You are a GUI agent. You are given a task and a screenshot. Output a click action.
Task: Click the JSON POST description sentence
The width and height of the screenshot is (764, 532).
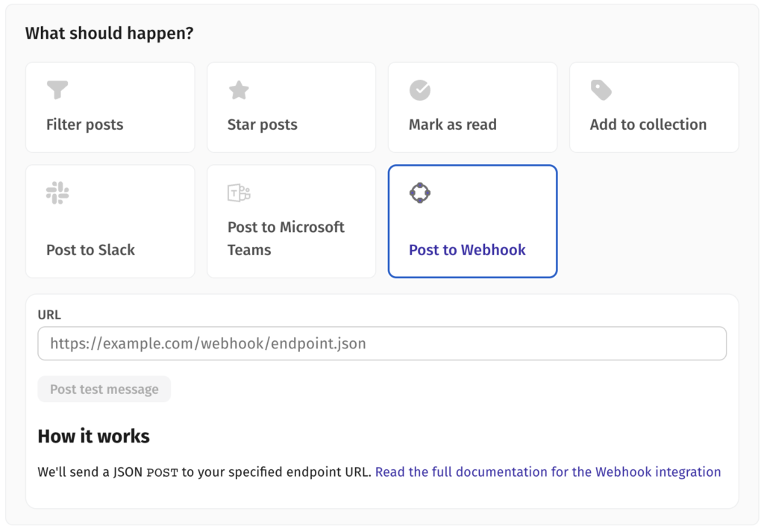[204, 472]
